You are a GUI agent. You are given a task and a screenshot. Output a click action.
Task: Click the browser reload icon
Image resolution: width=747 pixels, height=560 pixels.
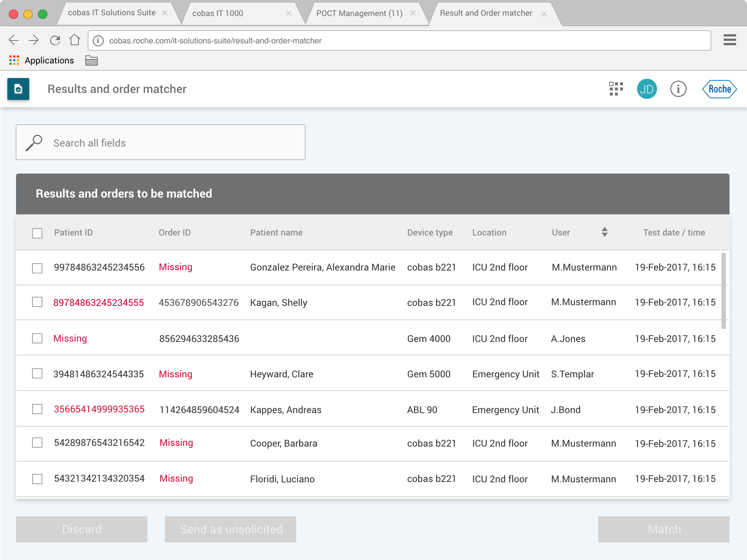[x=55, y=40]
